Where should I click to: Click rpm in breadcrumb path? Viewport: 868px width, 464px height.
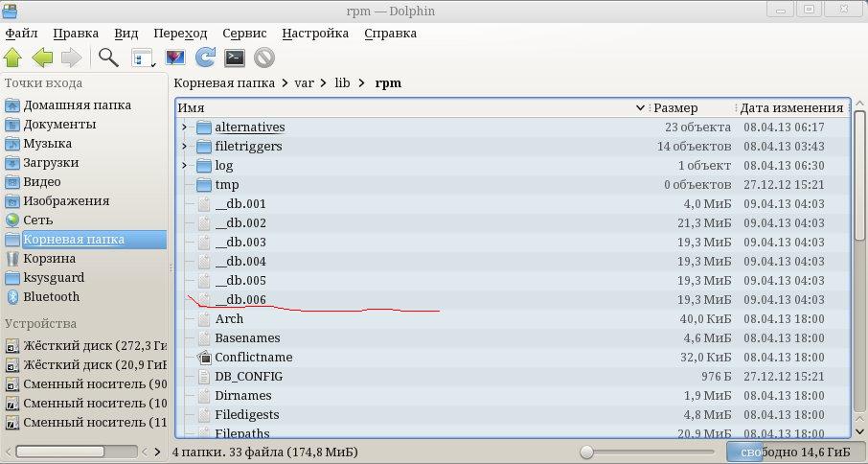[x=388, y=83]
